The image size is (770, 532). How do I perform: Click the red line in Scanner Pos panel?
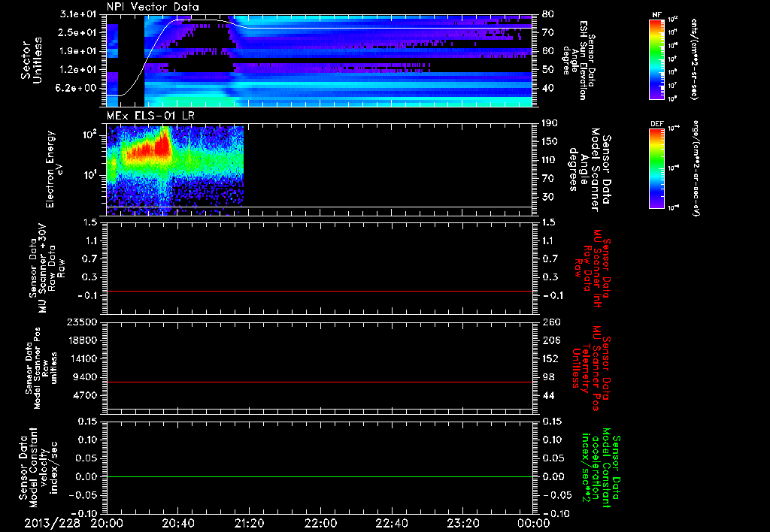(x=320, y=382)
